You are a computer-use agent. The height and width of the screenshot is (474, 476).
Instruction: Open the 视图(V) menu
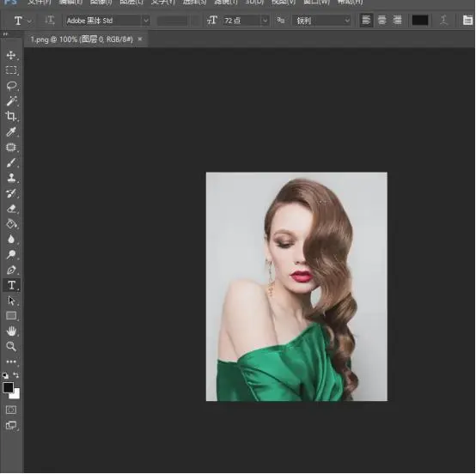tap(284, 3)
